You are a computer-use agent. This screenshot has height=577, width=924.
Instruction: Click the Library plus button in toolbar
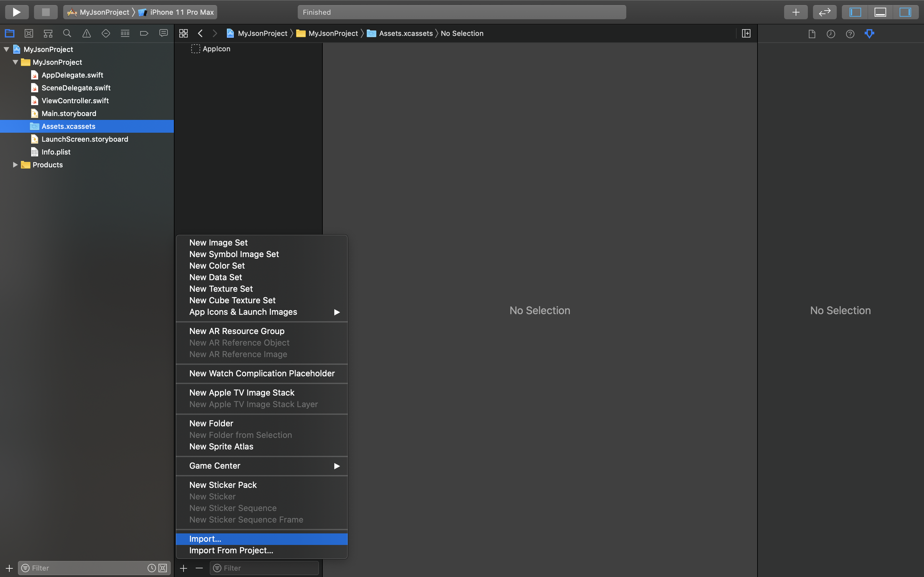point(796,12)
